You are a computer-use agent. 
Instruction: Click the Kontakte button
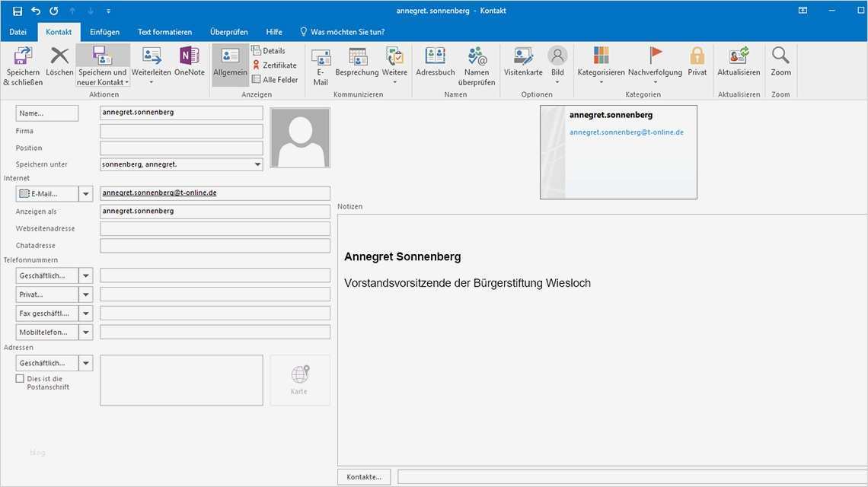pyautogui.click(x=363, y=476)
